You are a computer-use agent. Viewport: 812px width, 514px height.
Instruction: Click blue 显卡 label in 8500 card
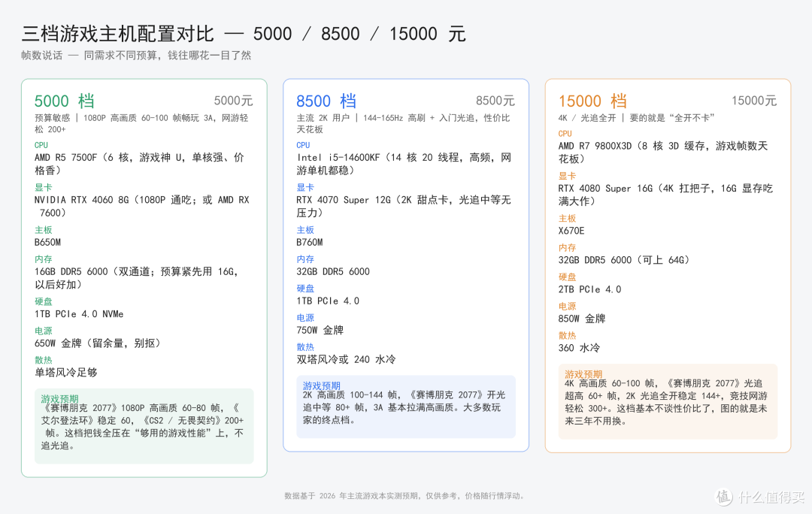point(305,187)
